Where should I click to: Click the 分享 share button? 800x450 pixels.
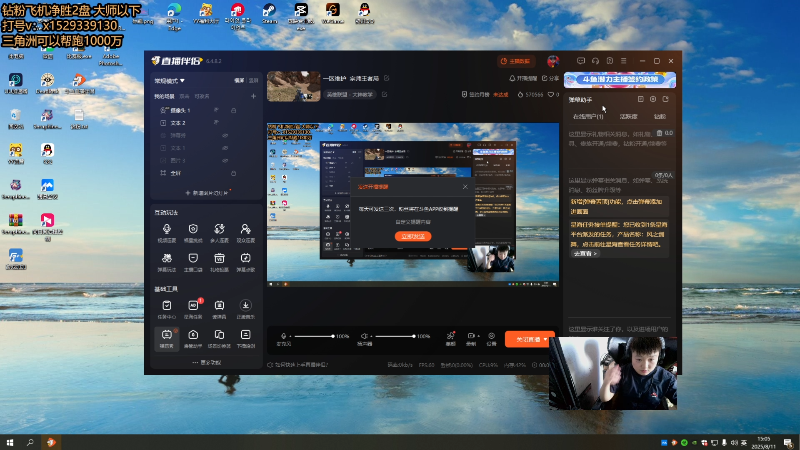[550, 79]
